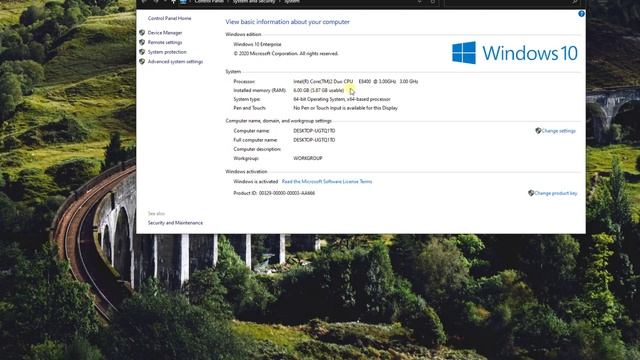The width and height of the screenshot is (640, 360).
Task: Click the No Pen or Touch input value
Action: pyautogui.click(x=345, y=108)
